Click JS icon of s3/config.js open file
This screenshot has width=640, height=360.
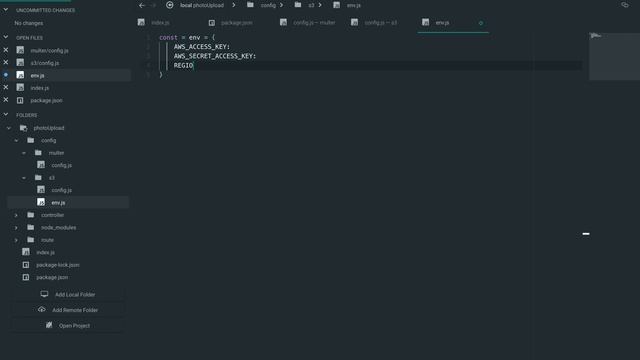(x=20, y=62)
